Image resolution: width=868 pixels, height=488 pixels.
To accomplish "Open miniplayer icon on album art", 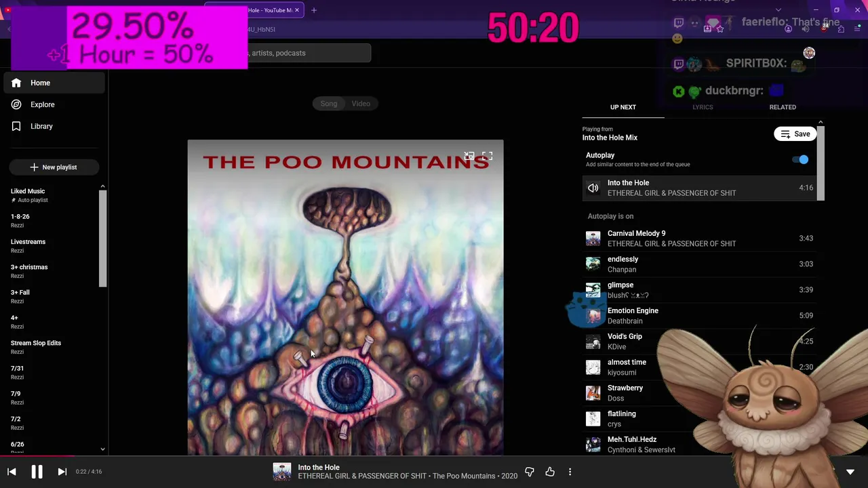I will coord(469,157).
